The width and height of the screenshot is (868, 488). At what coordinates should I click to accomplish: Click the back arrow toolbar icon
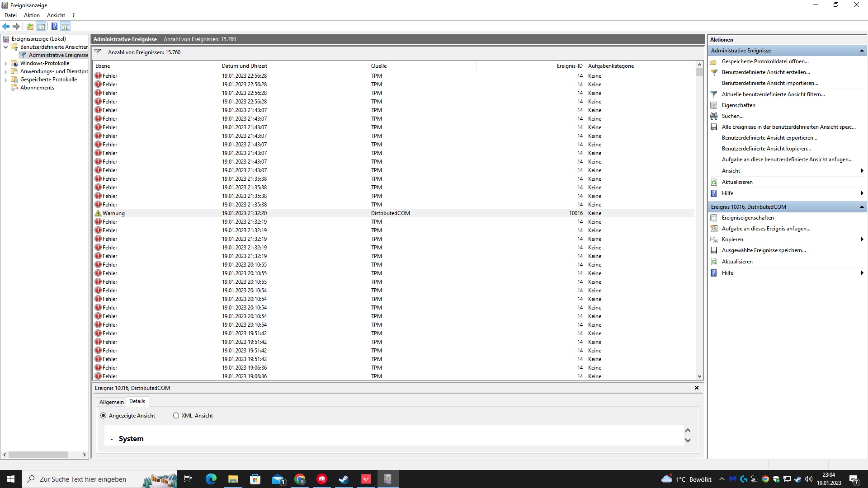[x=6, y=26]
